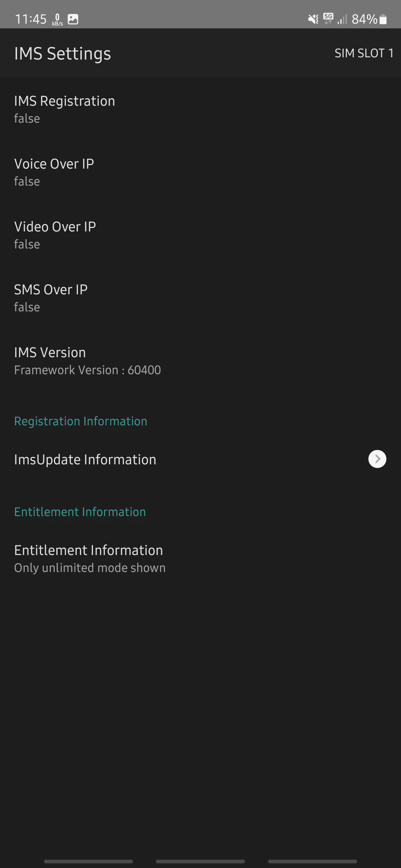This screenshot has width=401, height=868.
Task: Tap the image notification icon in status bar
Action: coord(73,19)
